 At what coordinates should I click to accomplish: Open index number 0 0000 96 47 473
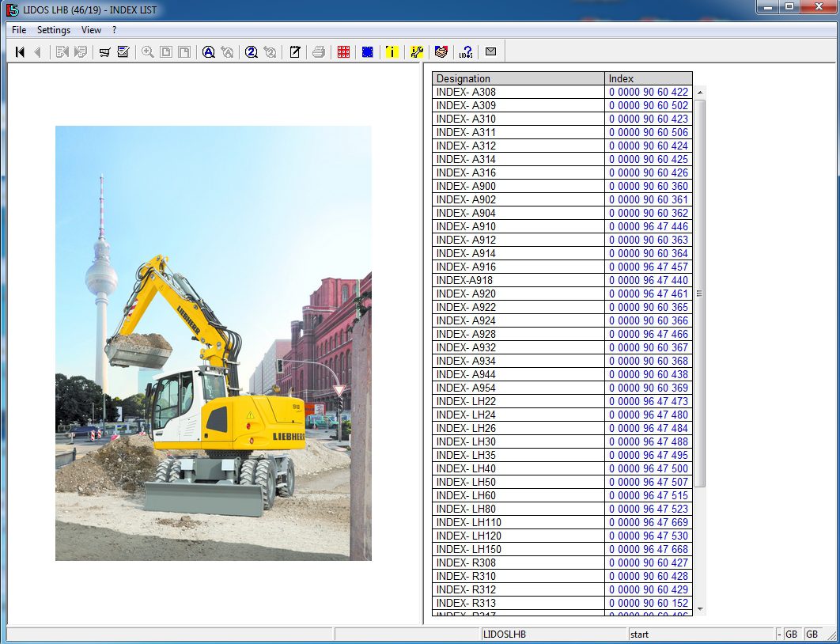pos(648,401)
